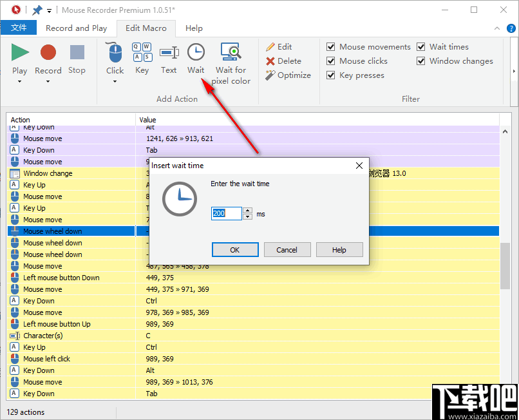Viewport: 519px width, 420px height.
Task: Disable the Mouse movements filter
Action: (x=330, y=46)
